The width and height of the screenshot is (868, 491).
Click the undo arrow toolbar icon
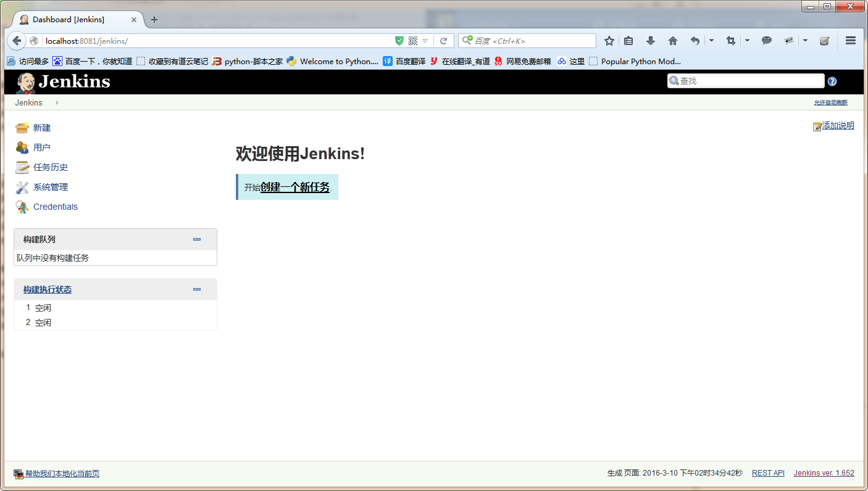click(x=695, y=41)
